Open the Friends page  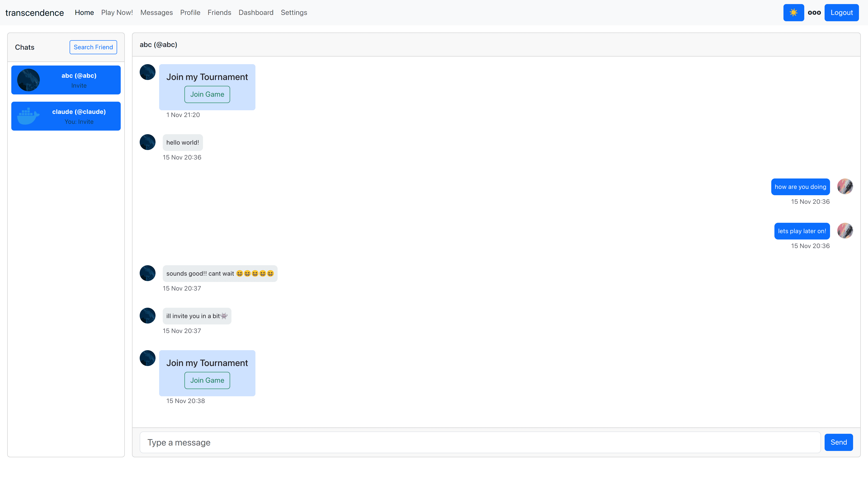point(219,12)
